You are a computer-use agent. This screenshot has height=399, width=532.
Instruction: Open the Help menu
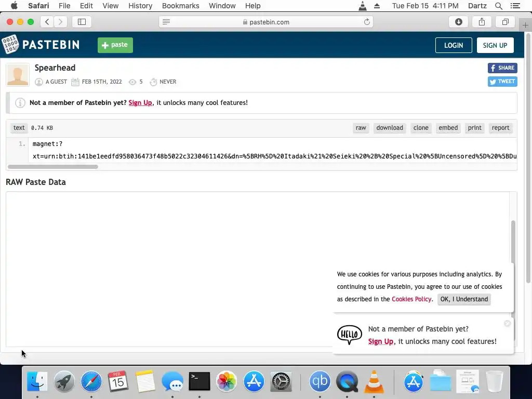[x=253, y=6]
